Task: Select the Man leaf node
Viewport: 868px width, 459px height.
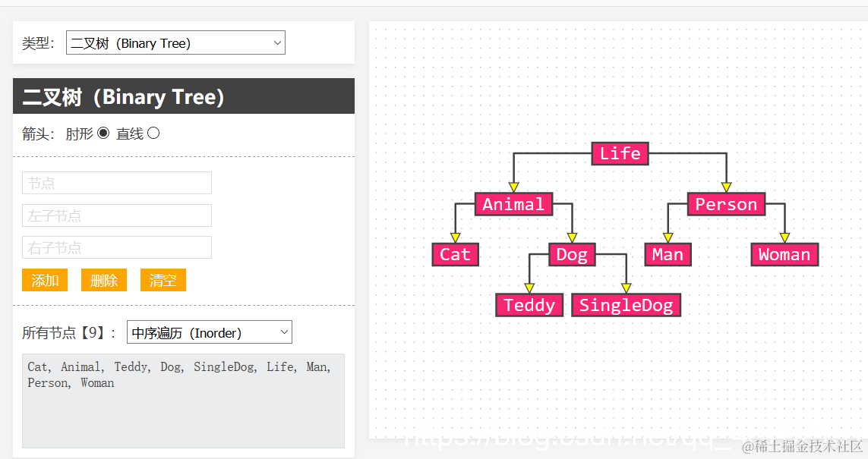Action: 668,254
